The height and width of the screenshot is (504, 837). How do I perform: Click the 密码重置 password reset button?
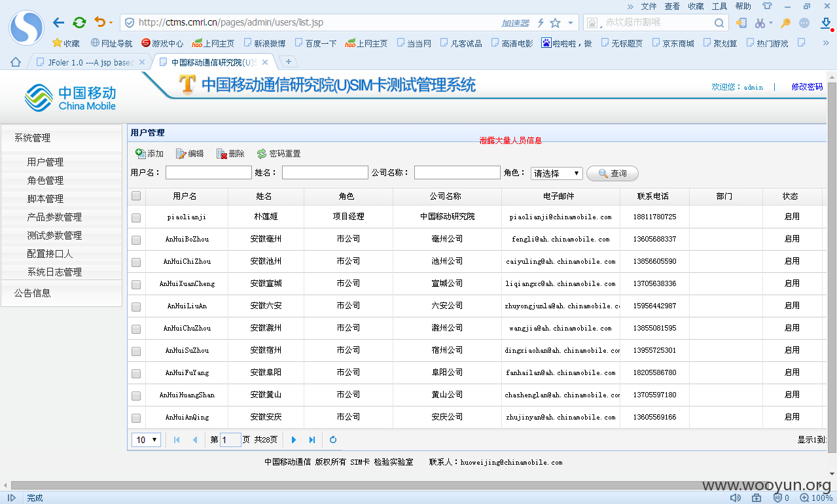279,154
